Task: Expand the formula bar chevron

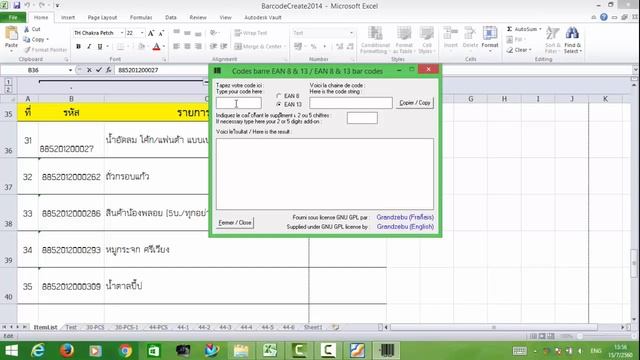Action: 635,70
